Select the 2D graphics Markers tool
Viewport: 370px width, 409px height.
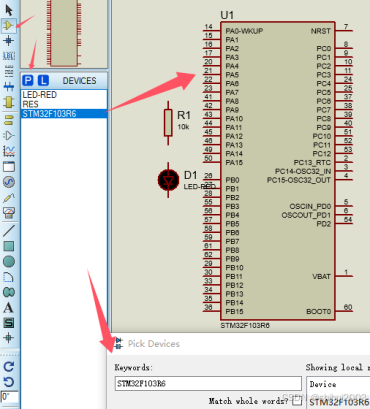9,338
